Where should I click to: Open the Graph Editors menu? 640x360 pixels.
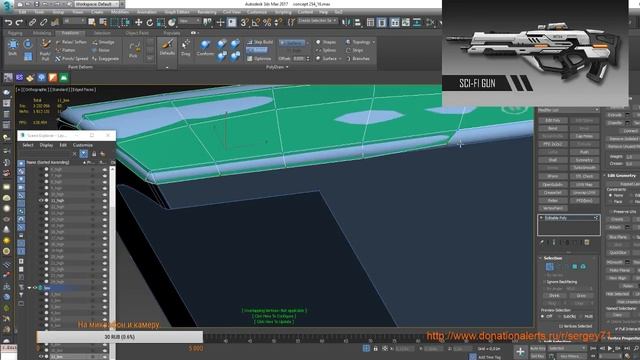pos(177,12)
